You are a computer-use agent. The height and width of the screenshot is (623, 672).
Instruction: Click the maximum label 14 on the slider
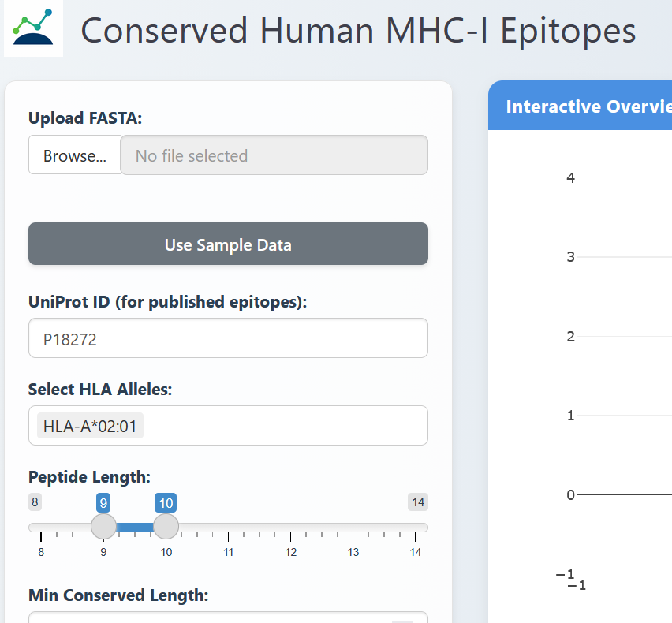418,502
